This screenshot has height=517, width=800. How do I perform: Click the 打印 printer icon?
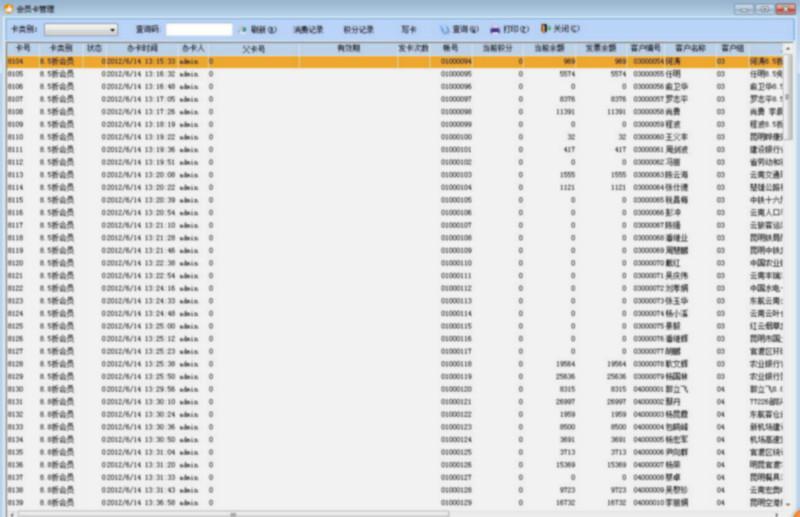[494, 30]
